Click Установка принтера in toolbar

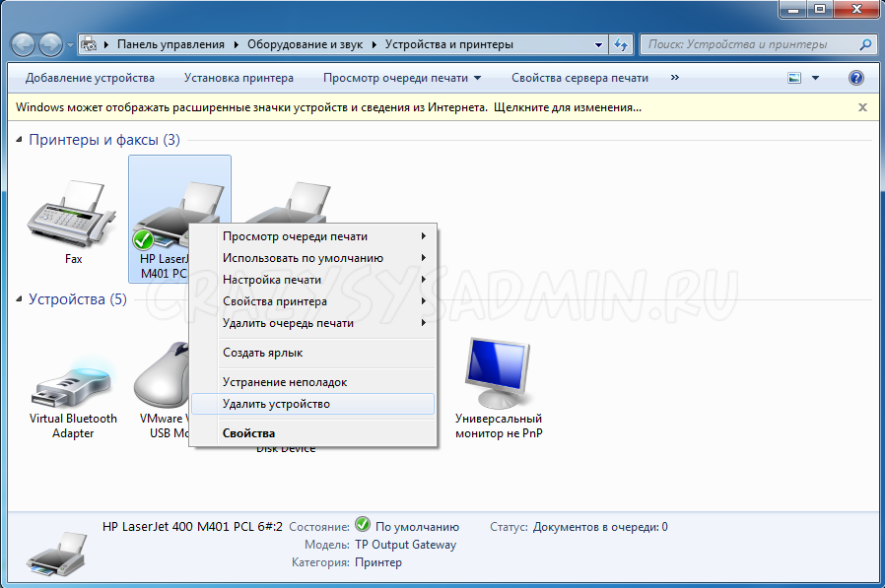pos(238,78)
